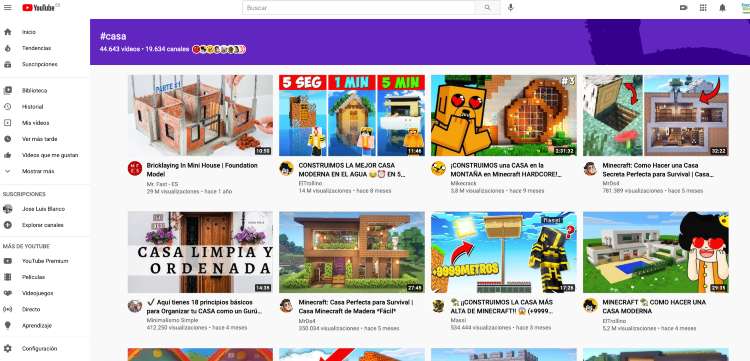Click the Directo live broadcast icon
Image resolution: width=750 pixels, height=361 pixels.
8,309
